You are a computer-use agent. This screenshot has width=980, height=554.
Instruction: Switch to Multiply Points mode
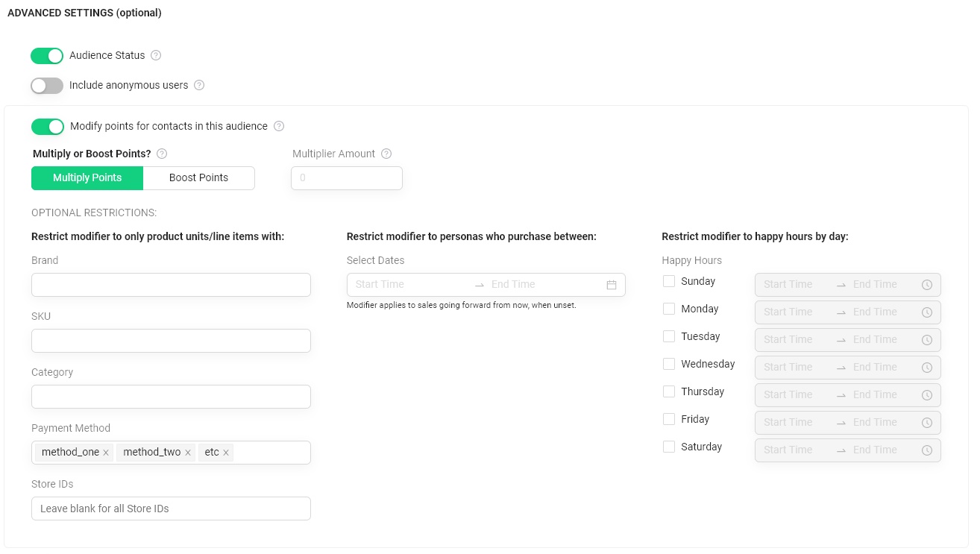[x=87, y=177]
